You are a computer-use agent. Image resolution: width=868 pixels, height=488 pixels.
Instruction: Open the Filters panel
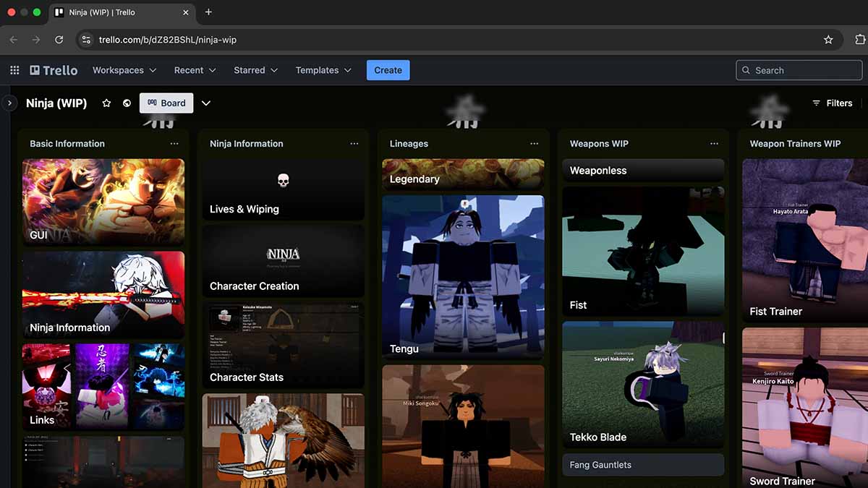pos(832,103)
